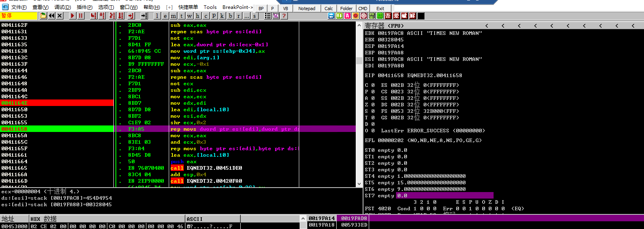The height and width of the screenshot is (229, 644).
Task: Go to address with the black arrow icon
Action: coord(144,15)
